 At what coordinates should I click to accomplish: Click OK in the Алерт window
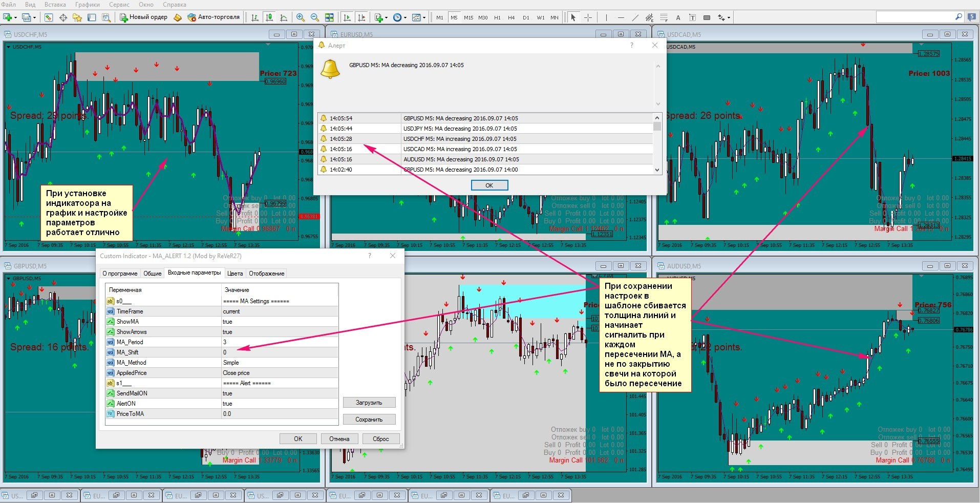point(489,185)
